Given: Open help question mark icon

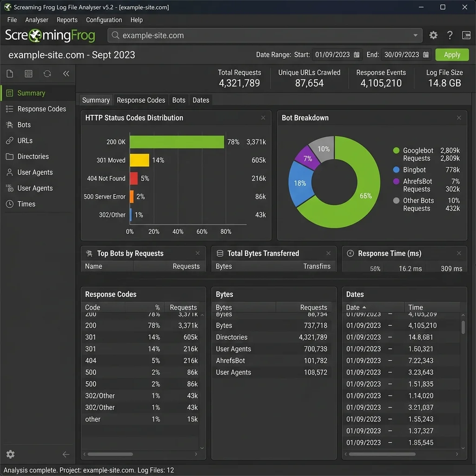Looking at the screenshot, I should [450, 35].
